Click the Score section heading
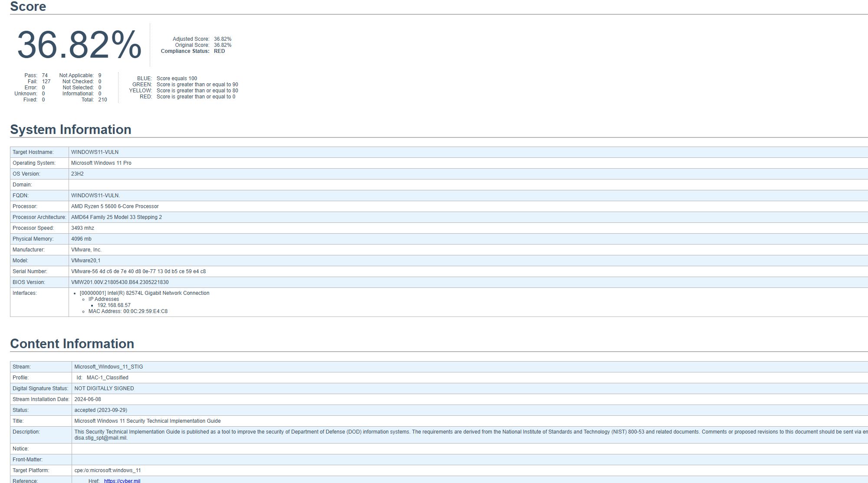Viewport: 868px width, 483px height. tap(28, 7)
